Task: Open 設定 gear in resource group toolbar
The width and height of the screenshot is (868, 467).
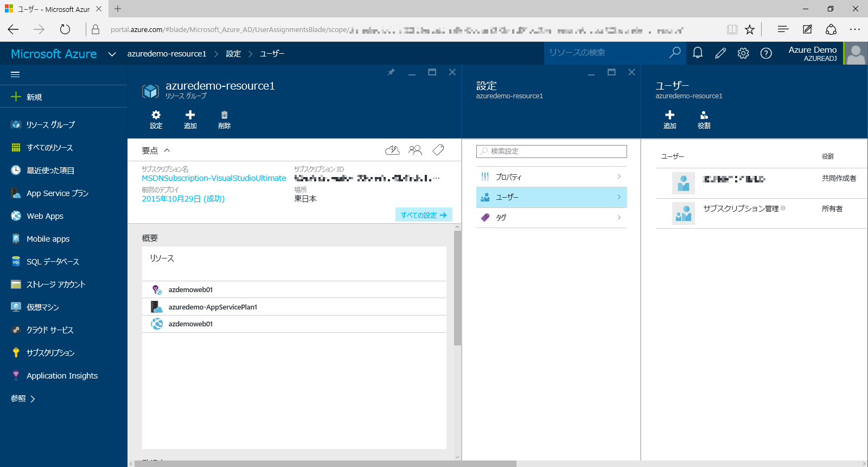Action: coord(156,119)
